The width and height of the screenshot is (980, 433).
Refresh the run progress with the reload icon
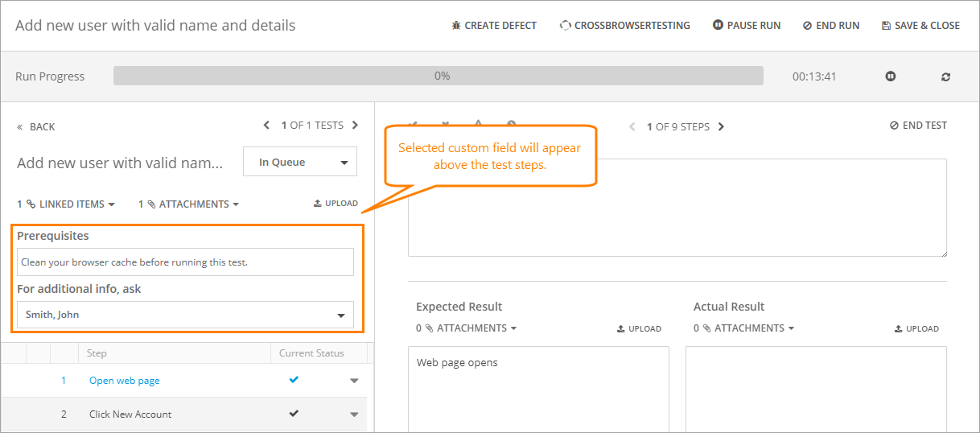click(x=945, y=76)
